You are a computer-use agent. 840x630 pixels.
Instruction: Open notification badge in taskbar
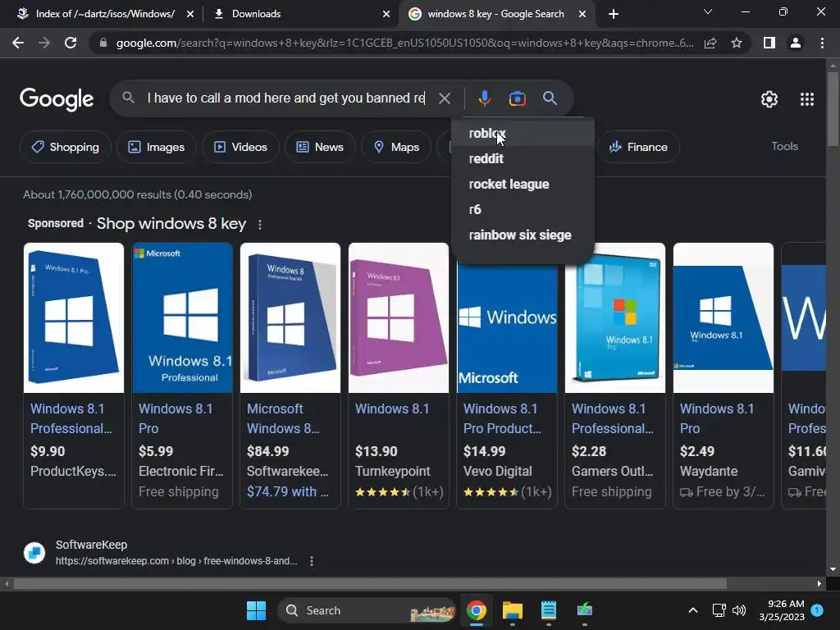point(817,609)
